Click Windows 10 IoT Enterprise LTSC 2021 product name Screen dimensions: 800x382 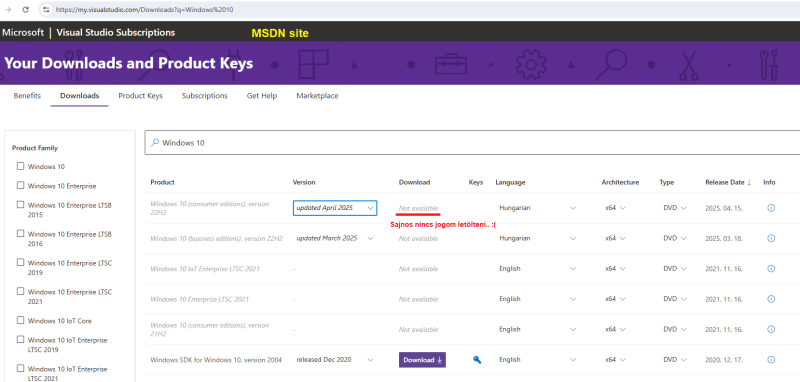tap(205, 268)
